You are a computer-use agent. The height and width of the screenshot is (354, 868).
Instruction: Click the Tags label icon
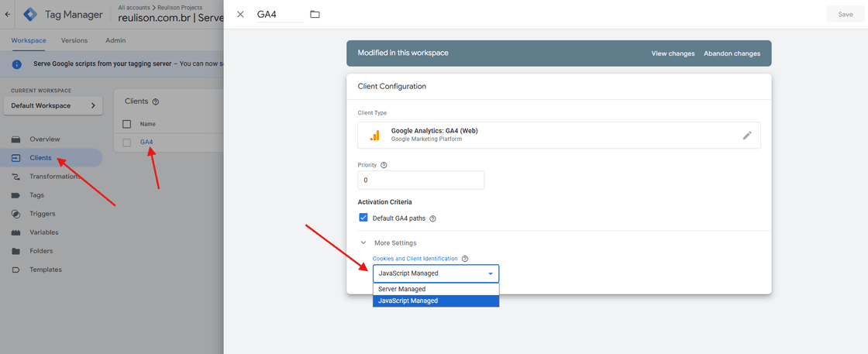coord(16,195)
